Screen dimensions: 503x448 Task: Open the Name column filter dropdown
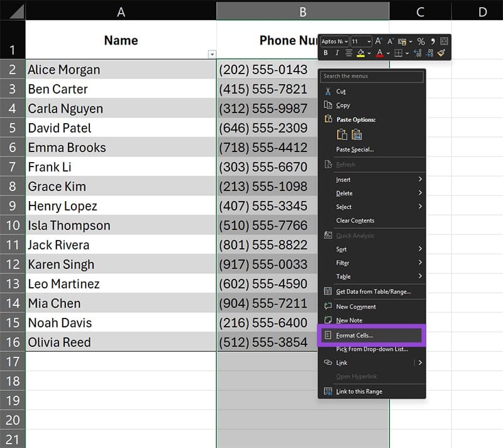pos(212,55)
